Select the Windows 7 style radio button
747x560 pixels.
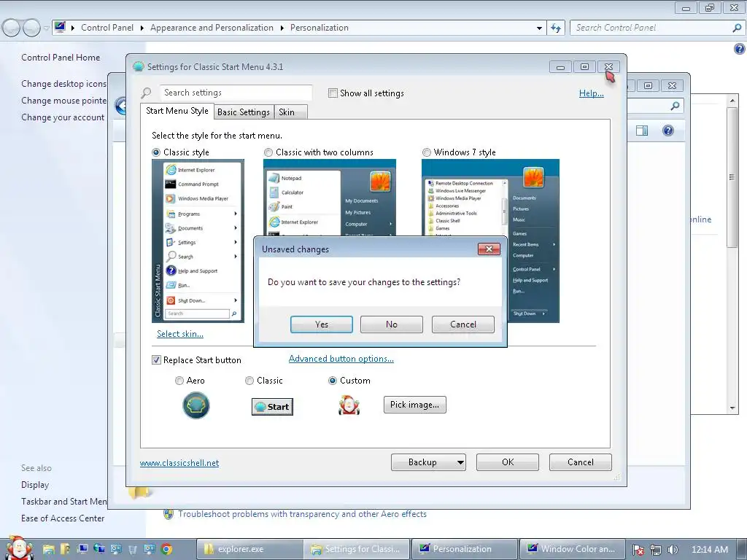tap(426, 152)
